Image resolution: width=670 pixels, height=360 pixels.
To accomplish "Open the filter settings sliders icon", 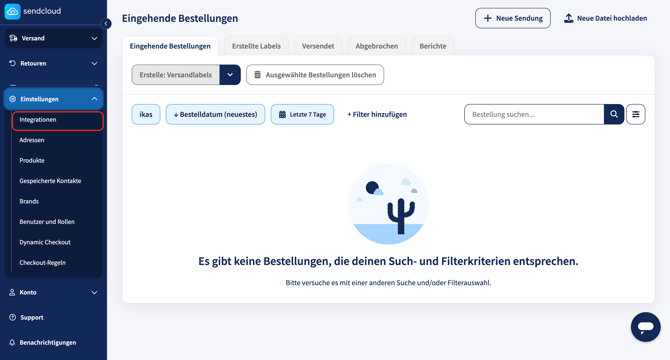I will click(636, 114).
